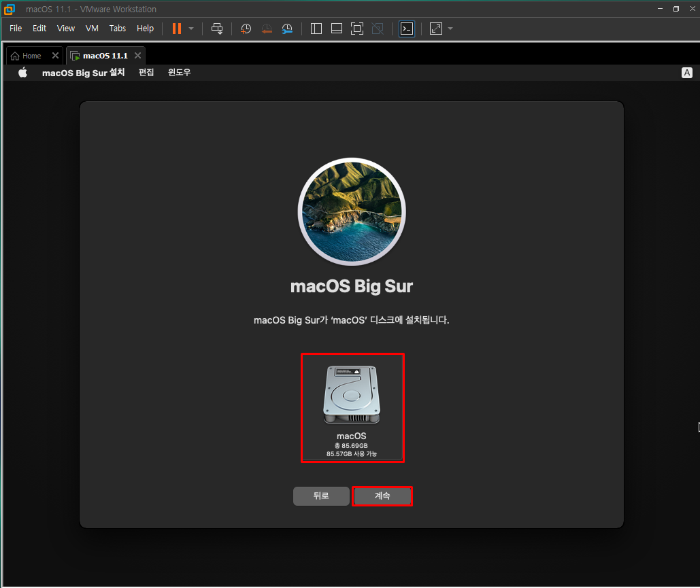Open the View menu
Screen dimensions: 700x588
(x=65, y=28)
